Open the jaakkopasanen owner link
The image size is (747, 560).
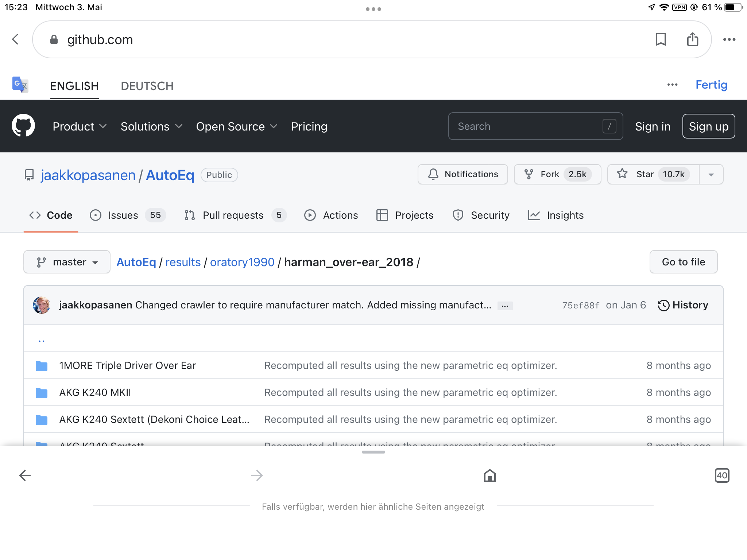pyautogui.click(x=88, y=175)
